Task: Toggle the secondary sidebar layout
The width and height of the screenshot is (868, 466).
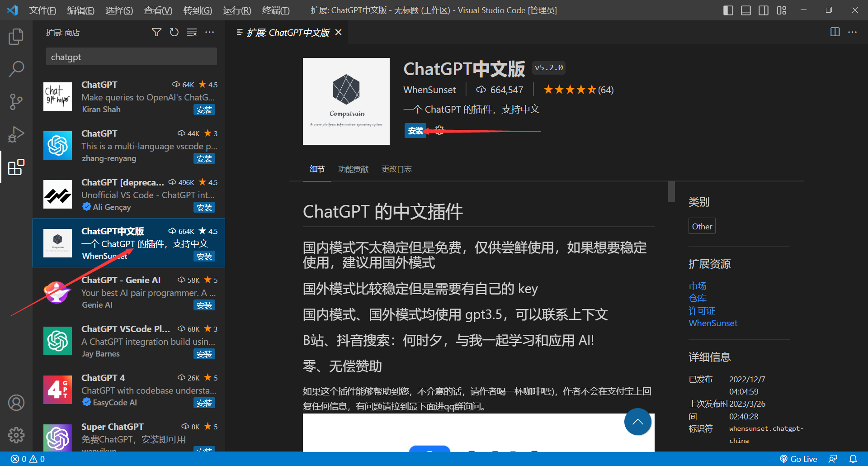Action: click(x=764, y=10)
